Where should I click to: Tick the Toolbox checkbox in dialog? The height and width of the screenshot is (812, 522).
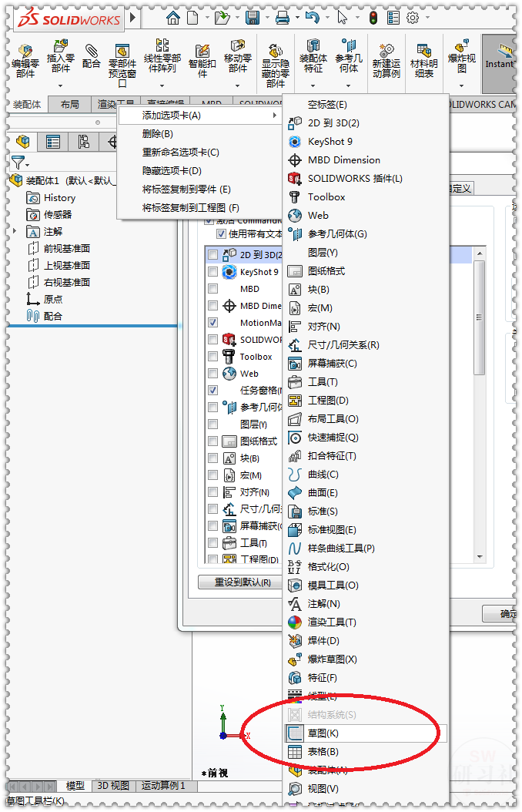pos(212,356)
